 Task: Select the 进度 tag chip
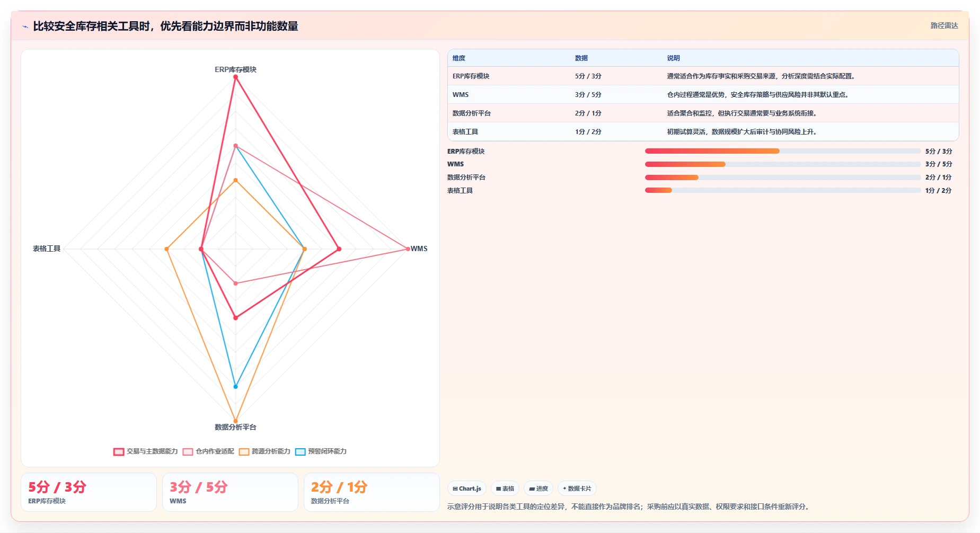tap(538, 488)
